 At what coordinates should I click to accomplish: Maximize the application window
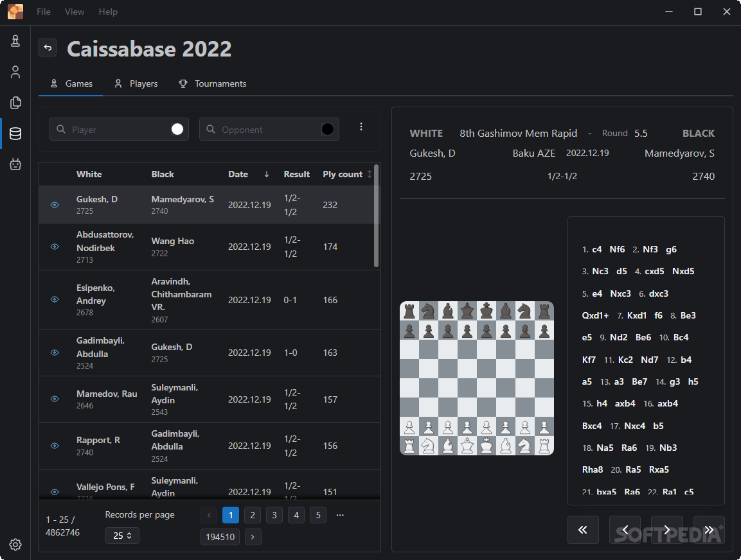698,12
